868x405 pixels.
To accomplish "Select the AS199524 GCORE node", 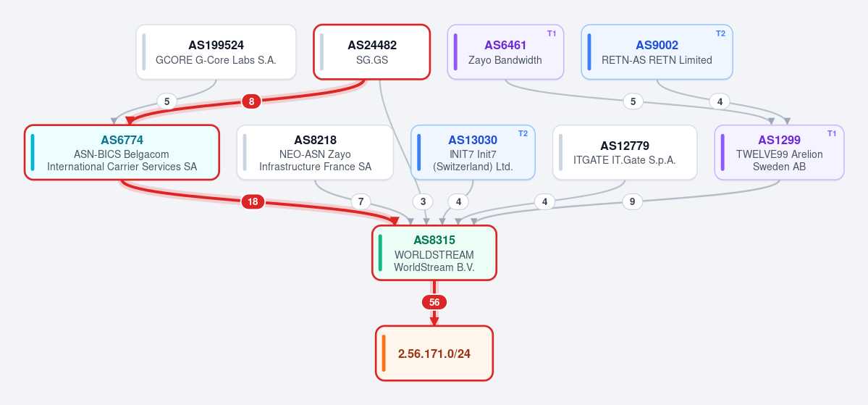I will [216, 52].
